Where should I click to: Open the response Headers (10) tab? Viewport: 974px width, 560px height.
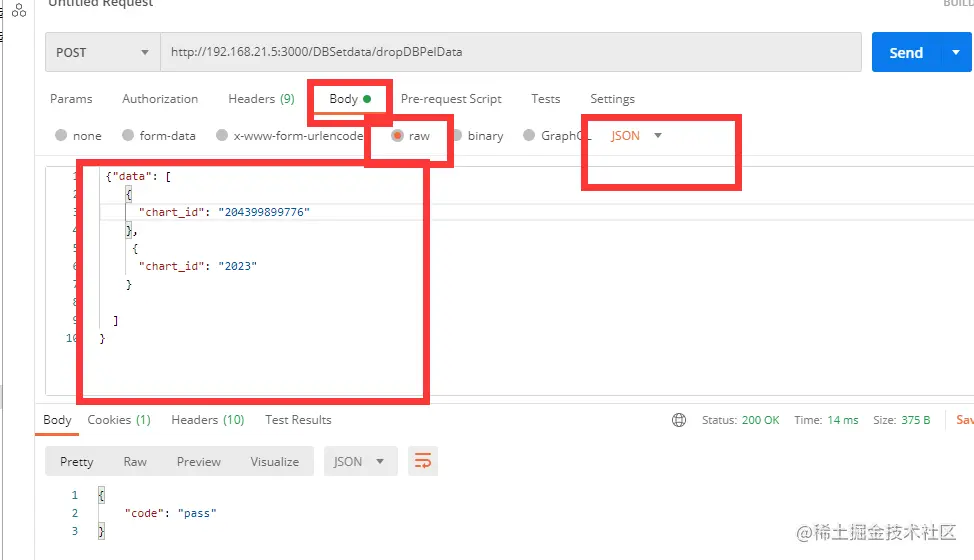tap(207, 420)
